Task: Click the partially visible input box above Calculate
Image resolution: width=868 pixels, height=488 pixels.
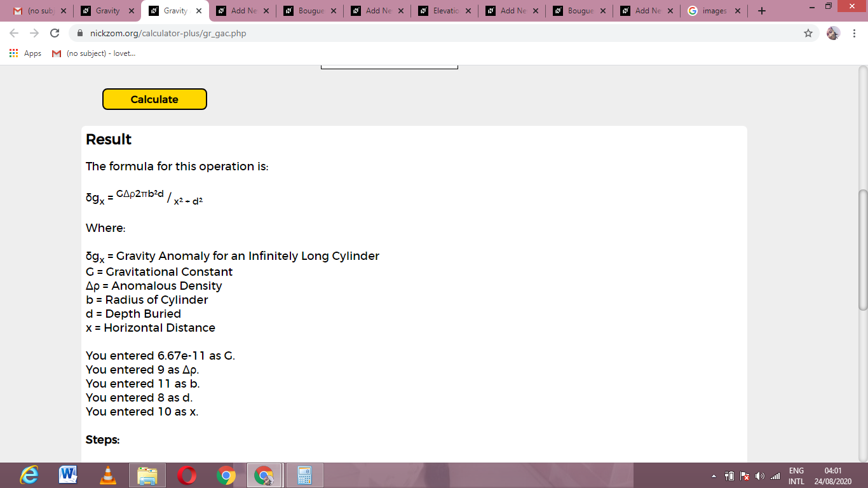Action: point(389,66)
